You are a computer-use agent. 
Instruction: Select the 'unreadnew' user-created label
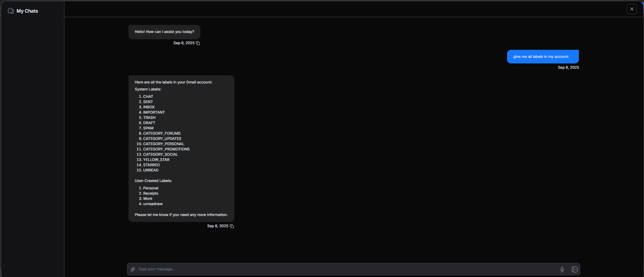153,204
